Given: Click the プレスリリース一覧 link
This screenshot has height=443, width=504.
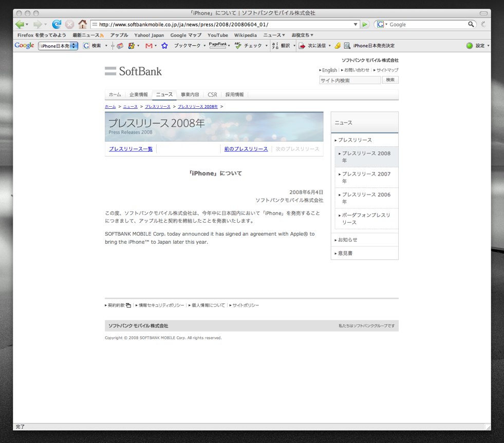Looking at the screenshot, I should coord(130,149).
